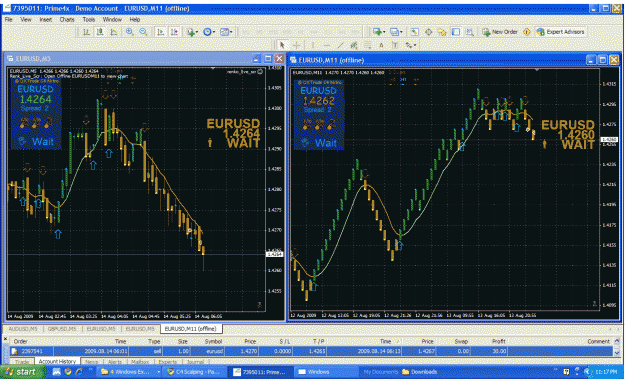Viewport: 625px width, 381px height.
Task: Open the Alerts terminal tab
Action: pos(115,362)
